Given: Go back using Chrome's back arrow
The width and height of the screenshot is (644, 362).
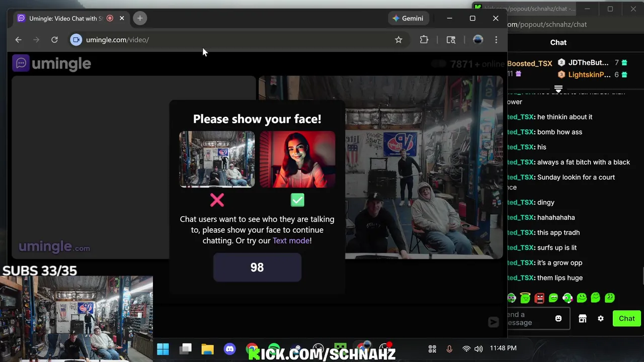Looking at the screenshot, I should [19, 40].
